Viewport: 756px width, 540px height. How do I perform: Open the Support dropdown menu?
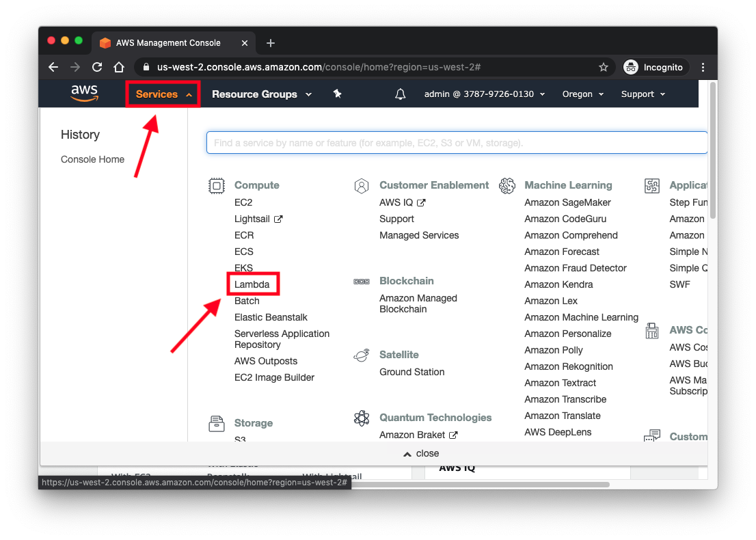coord(643,94)
